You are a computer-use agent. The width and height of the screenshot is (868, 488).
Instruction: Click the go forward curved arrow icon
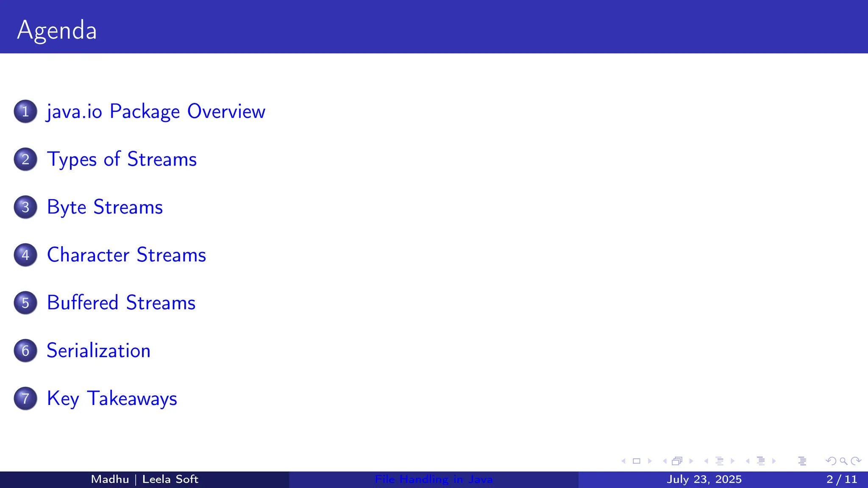856,461
